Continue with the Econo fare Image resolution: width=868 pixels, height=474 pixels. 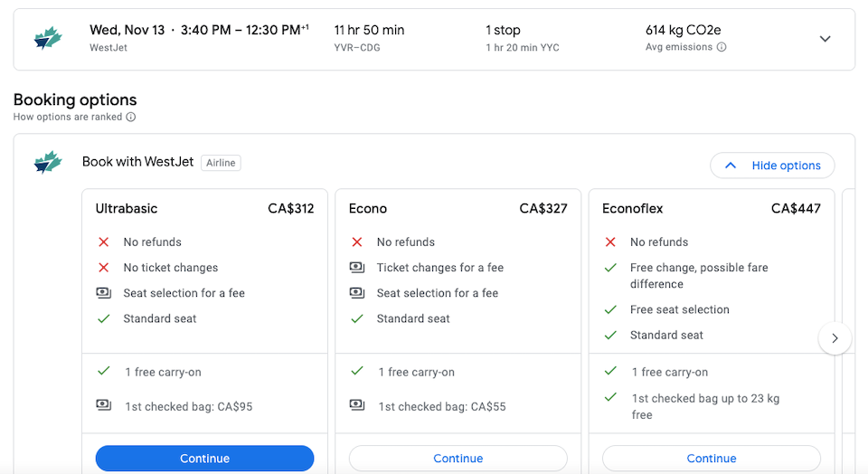pyautogui.click(x=458, y=459)
